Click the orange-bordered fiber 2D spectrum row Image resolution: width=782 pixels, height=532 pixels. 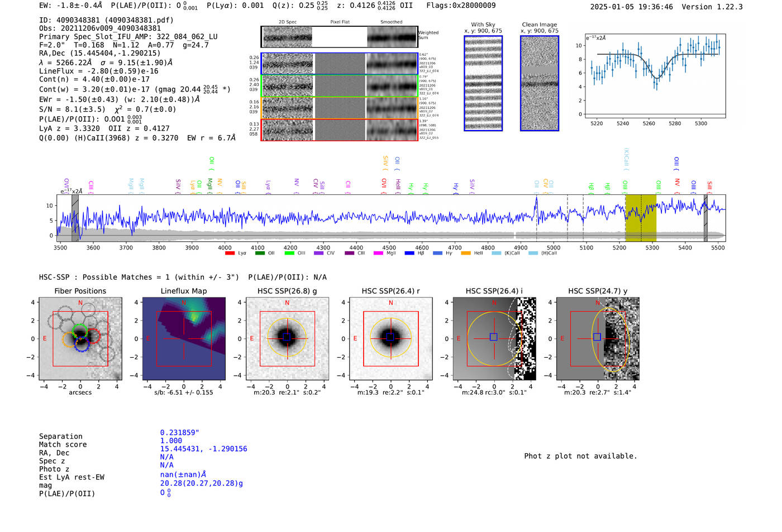[x=340, y=108]
